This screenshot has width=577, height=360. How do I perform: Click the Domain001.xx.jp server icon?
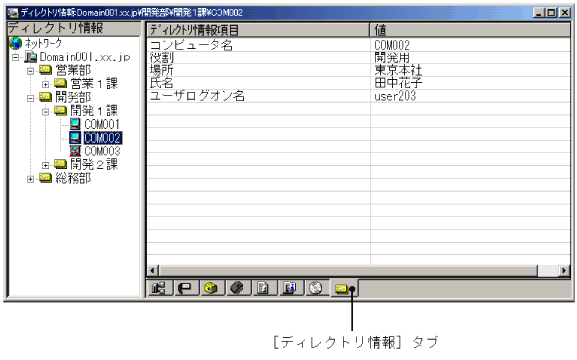[31, 57]
